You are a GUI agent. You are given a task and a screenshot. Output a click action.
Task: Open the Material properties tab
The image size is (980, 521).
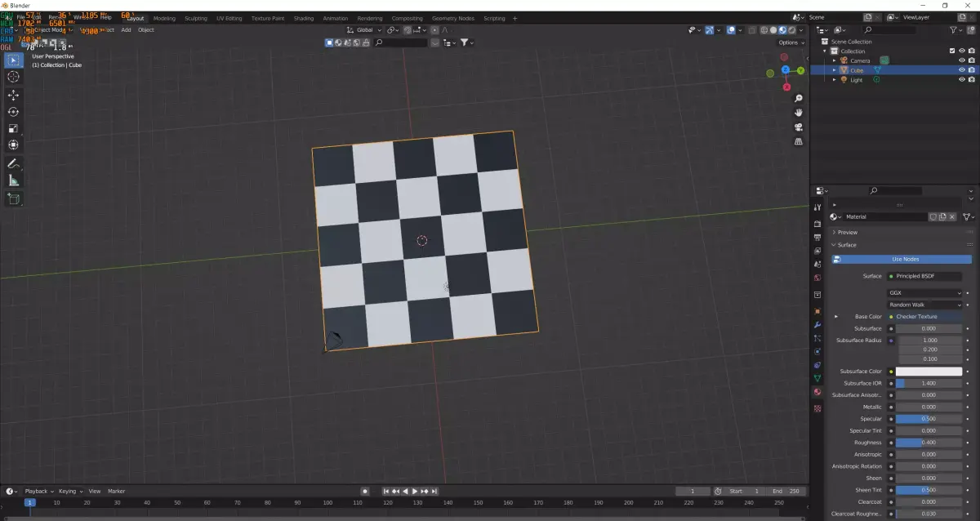(x=817, y=392)
